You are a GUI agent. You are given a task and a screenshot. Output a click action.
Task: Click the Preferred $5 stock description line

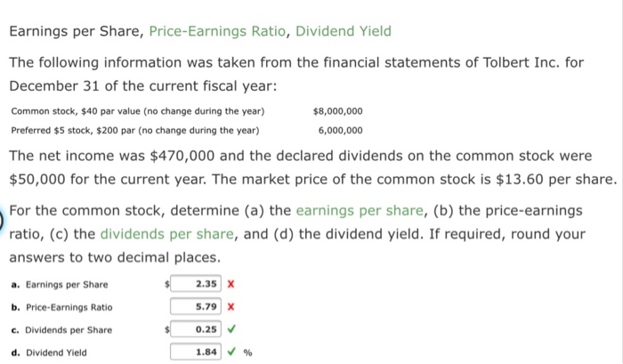click(135, 130)
